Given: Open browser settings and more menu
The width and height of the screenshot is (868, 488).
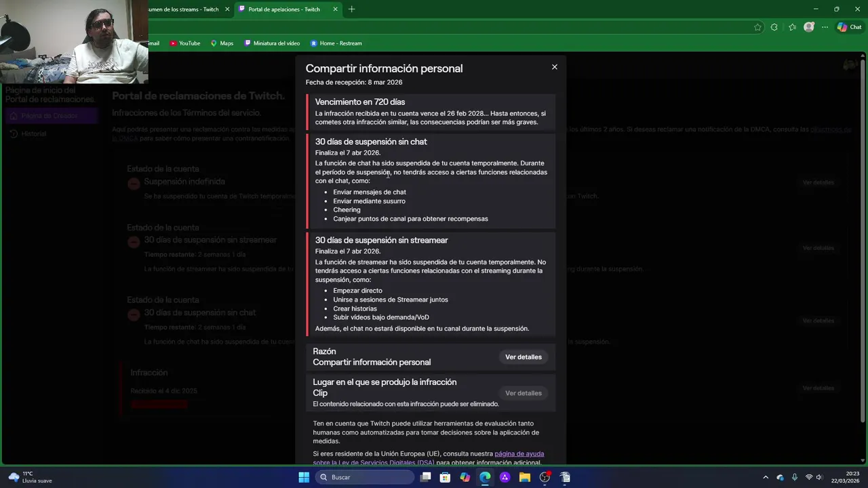Looking at the screenshot, I should 825,27.
